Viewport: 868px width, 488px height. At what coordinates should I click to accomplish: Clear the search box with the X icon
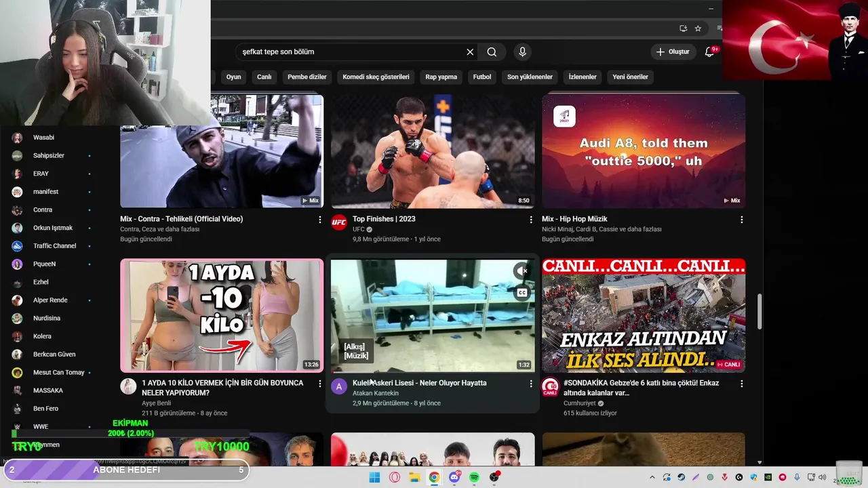470,52
